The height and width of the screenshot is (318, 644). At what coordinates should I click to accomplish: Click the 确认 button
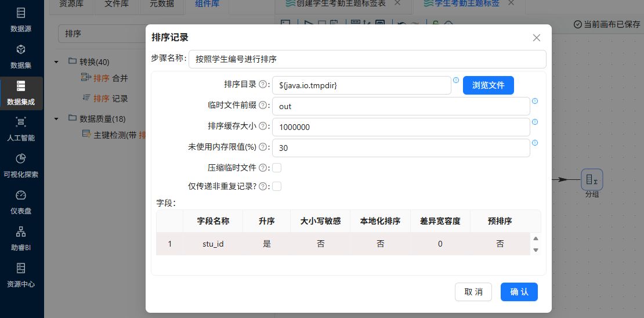(519, 292)
